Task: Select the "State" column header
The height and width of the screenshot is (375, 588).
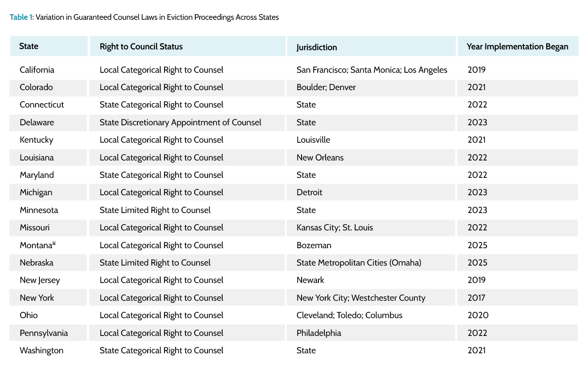Action: 29,46
